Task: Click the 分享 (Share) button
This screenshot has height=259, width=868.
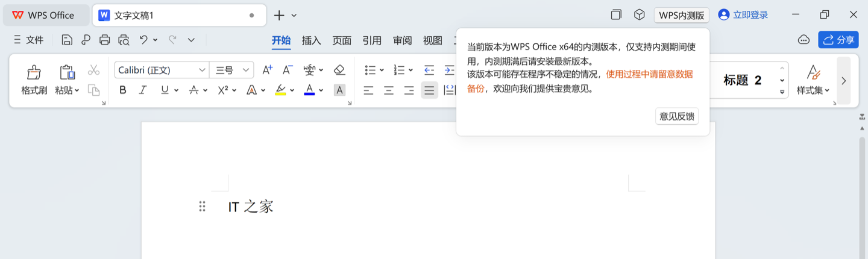Action: point(838,40)
